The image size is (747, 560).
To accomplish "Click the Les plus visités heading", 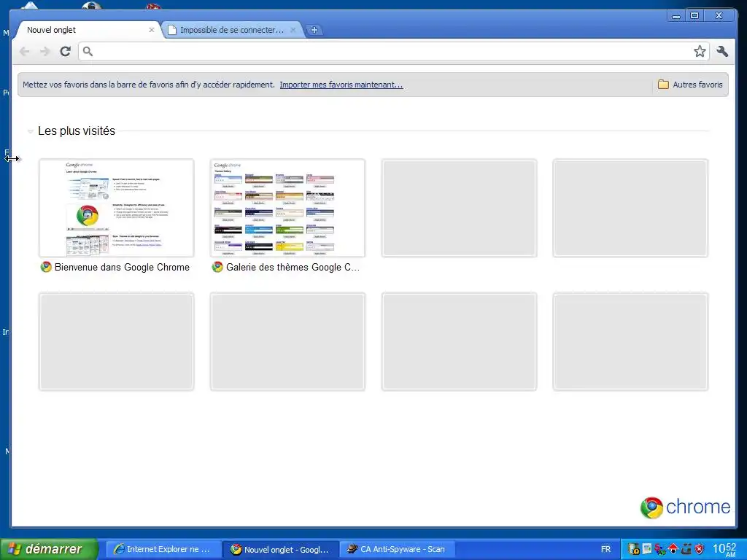I will click(76, 131).
